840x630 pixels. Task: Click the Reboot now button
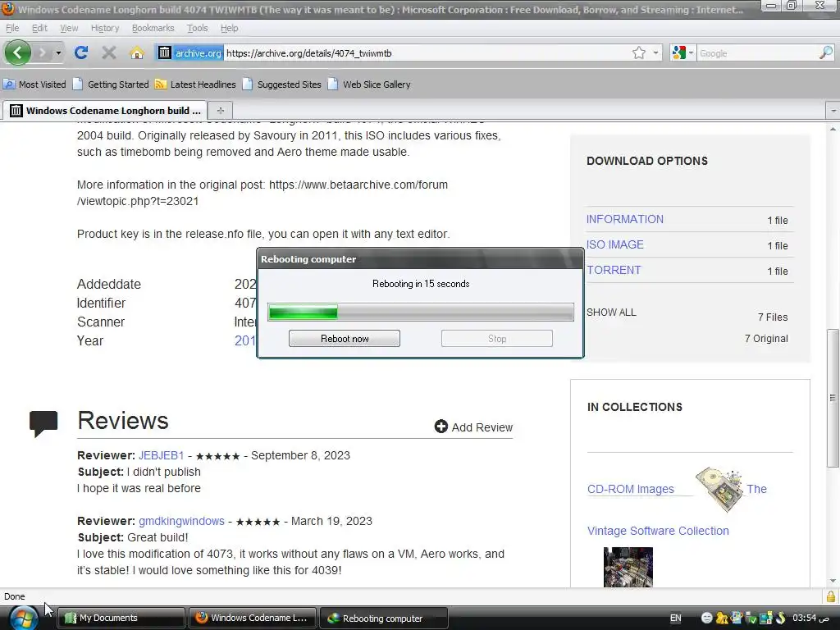(x=345, y=339)
